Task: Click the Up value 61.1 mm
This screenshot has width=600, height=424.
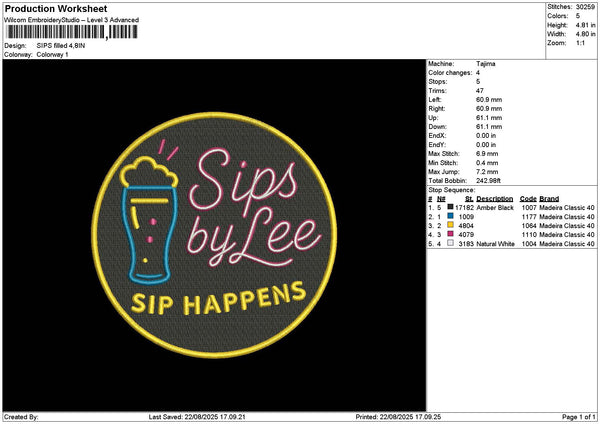Action: (x=489, y=118)
